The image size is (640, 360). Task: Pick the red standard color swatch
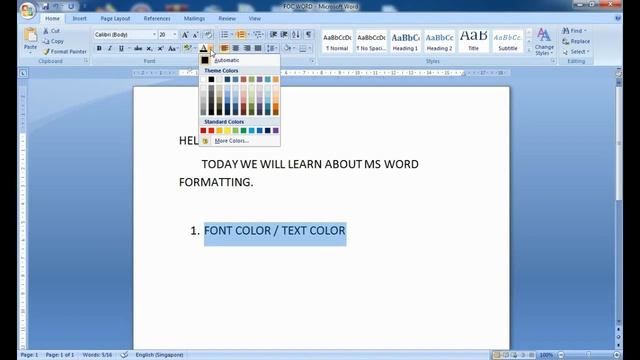pyautogui.click(x=211, y=131)
